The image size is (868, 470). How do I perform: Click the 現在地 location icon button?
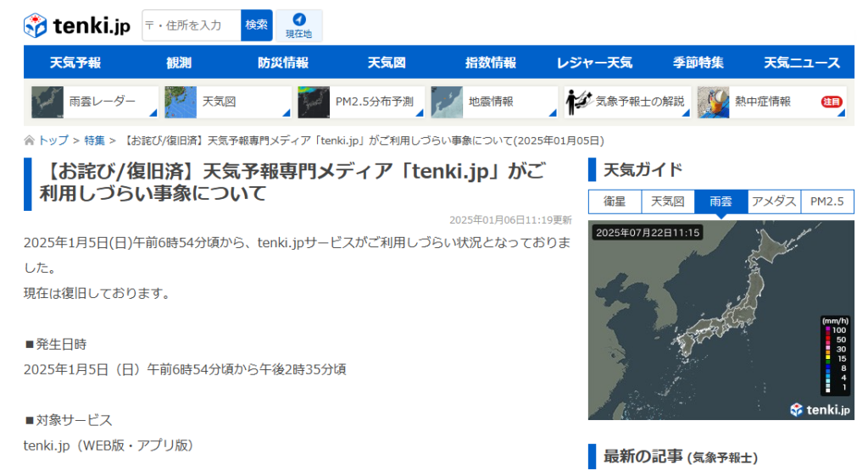[x=298, y=25]
